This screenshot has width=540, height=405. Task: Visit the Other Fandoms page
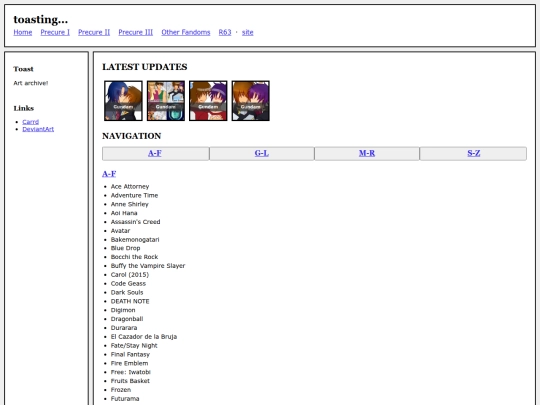click(186, 32)
